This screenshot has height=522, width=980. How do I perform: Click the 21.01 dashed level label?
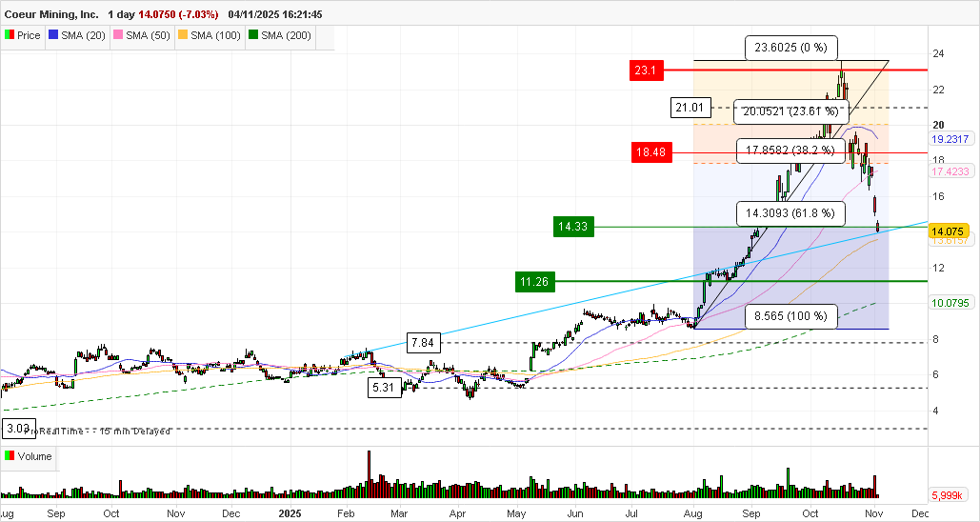(690, 108)
